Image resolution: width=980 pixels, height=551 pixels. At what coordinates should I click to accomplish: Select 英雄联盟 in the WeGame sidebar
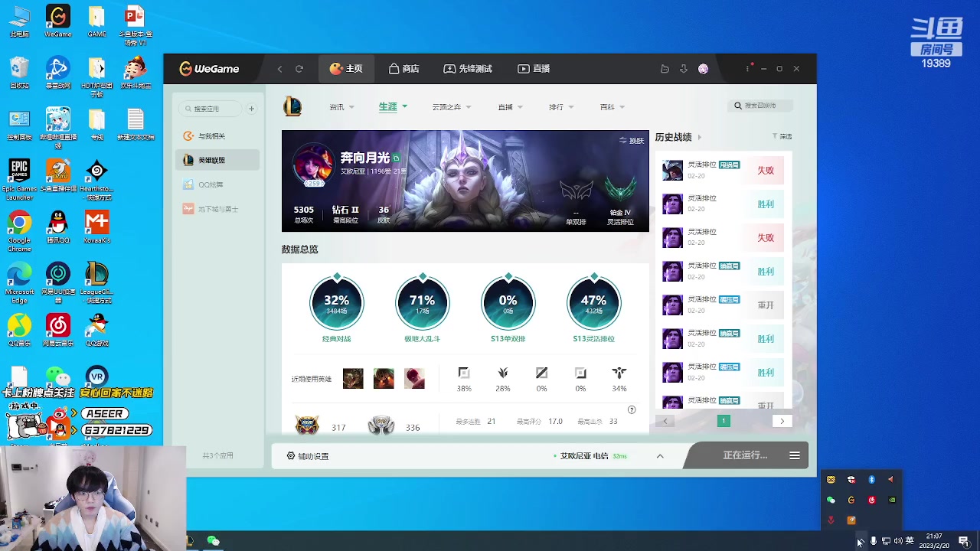tap(217, 159)
